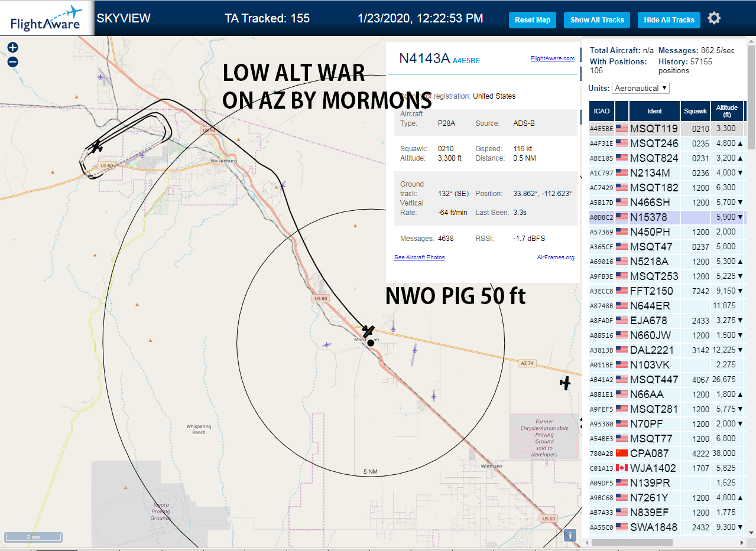Click the China flag in CPA087 row
This screenshot has height=551, width=756.
click(x=621, y=454)
